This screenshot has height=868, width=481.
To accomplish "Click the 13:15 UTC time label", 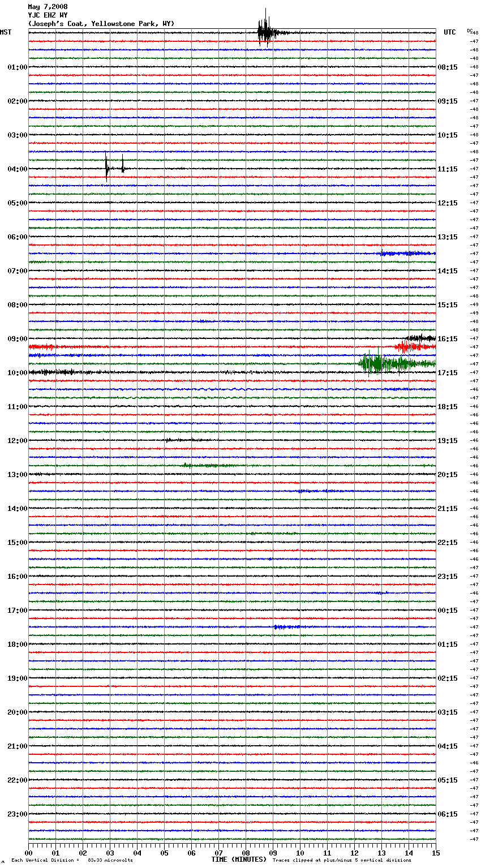I will click(448, 237).
